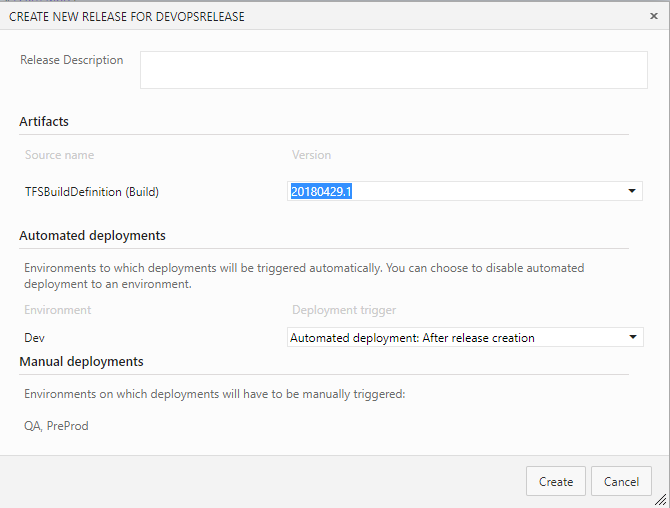The image size is (670, 508).
Task: Expand the Version dropdown arrow
Action: coord(632,191)
